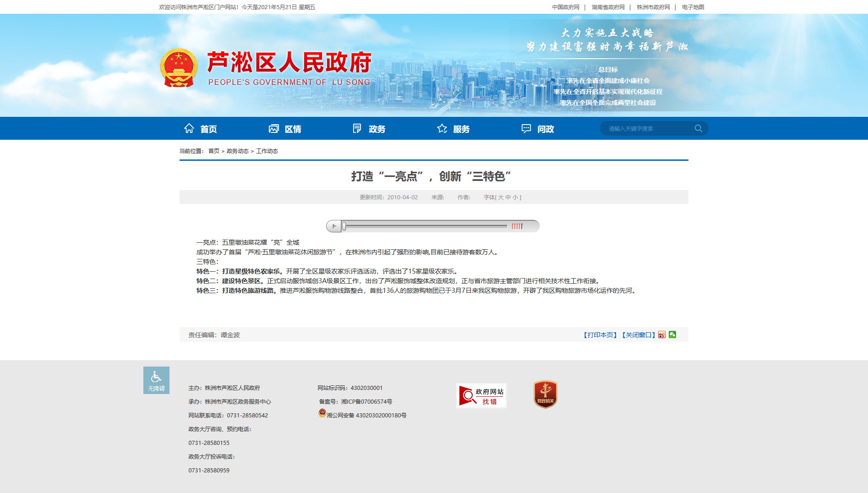Open the 中国政府网 top link

pyautogui.click(x=566, y=7)
